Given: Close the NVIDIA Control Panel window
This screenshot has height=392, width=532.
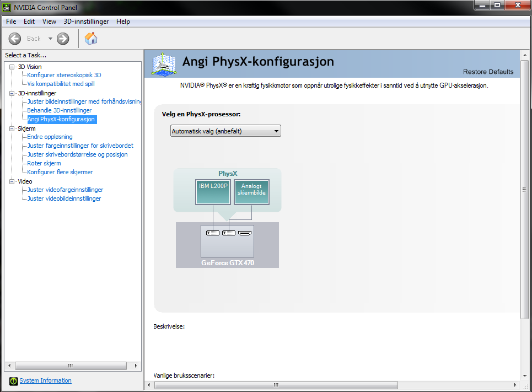Looking at the screenshot, I should click(518, 6).
